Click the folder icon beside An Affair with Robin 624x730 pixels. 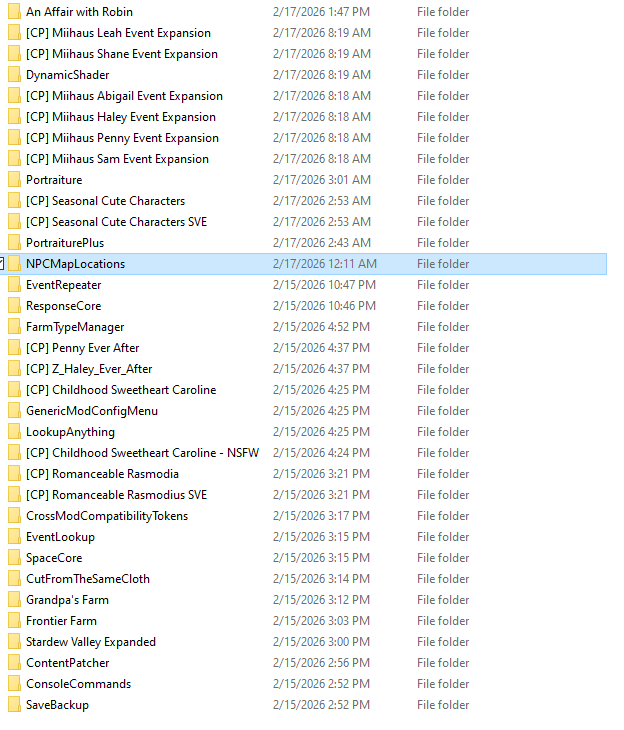pos(14,12)
